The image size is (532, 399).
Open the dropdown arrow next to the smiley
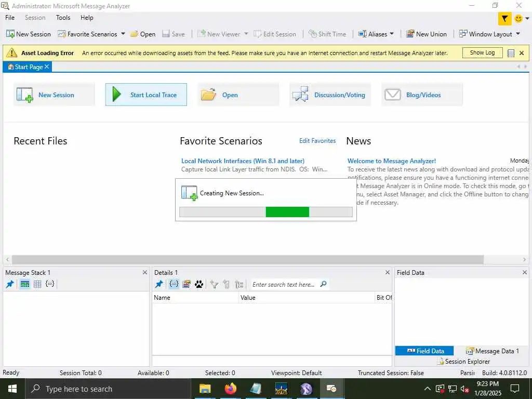[527, 19]
